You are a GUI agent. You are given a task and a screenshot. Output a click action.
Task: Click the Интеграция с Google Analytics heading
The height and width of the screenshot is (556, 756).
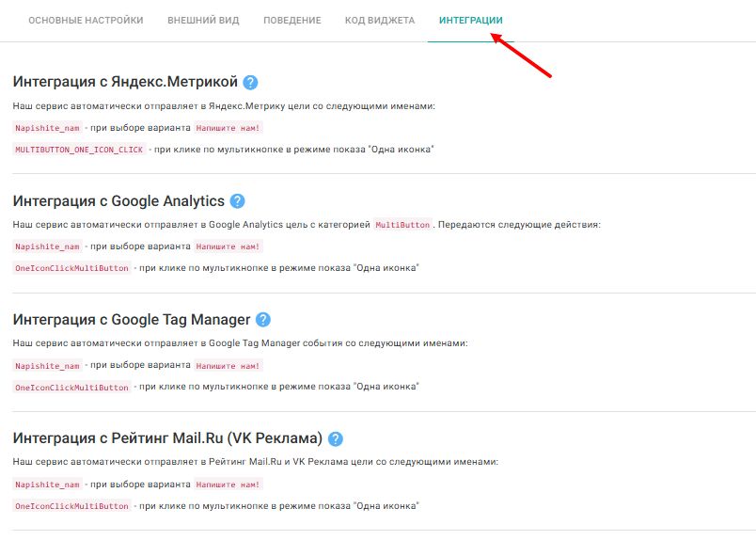(x=118, y=201)
